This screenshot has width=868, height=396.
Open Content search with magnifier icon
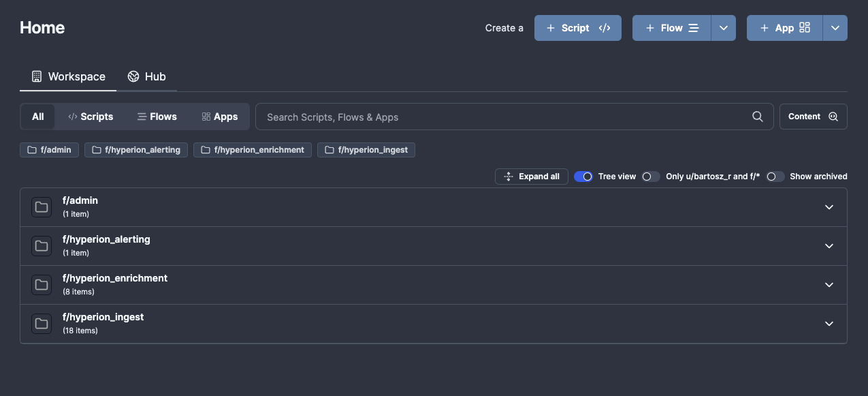813,117
